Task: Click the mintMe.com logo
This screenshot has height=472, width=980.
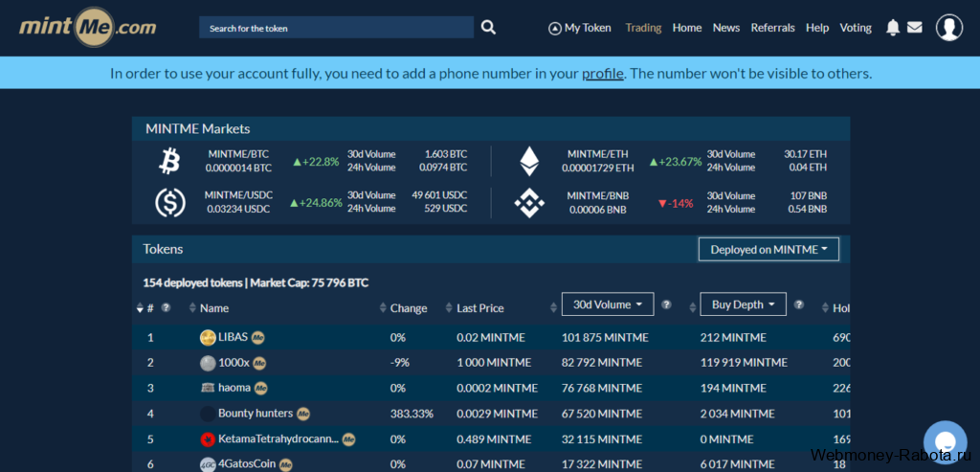Action: (x=87, y=27)
